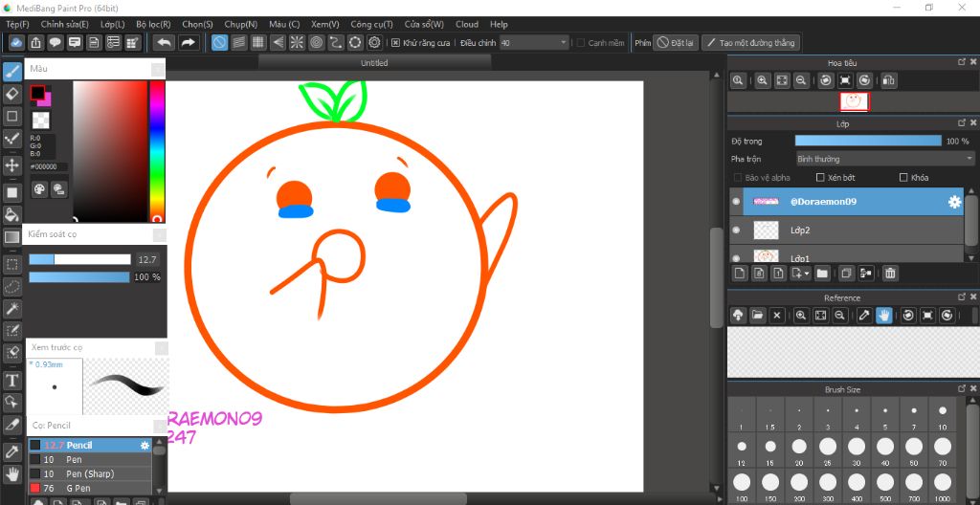Hide the @Doraemon09 layer
The height and width of the screenshot is (505, 980).
coord(736,202)
